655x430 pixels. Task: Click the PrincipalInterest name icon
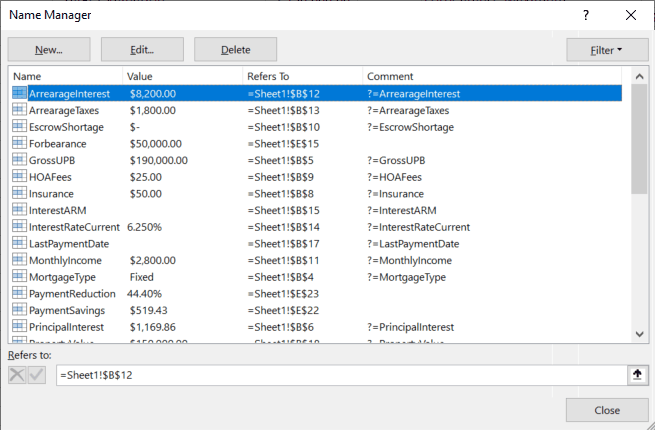coord(19,327)
